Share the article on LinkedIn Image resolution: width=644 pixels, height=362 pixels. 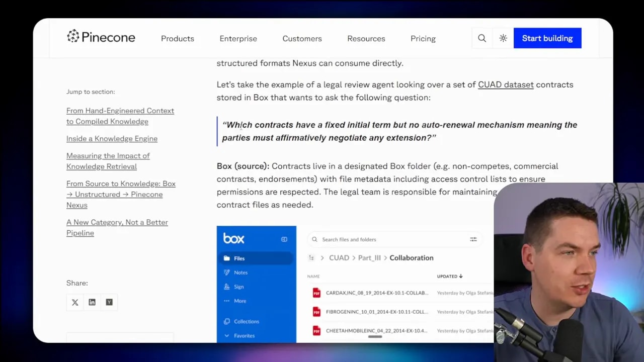point(92,302)
